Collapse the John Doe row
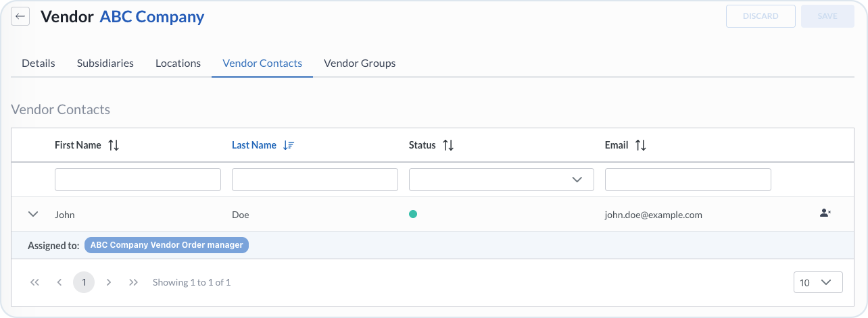 [x=33, y=214]
